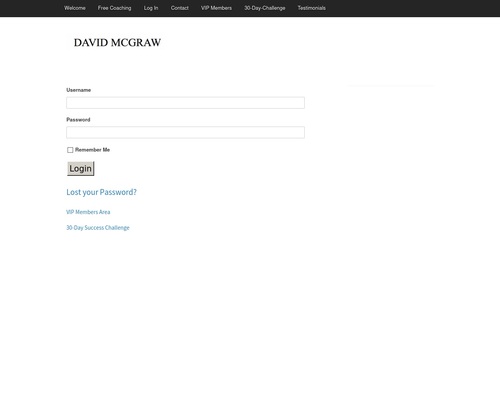Focus the Password input field

185,132
